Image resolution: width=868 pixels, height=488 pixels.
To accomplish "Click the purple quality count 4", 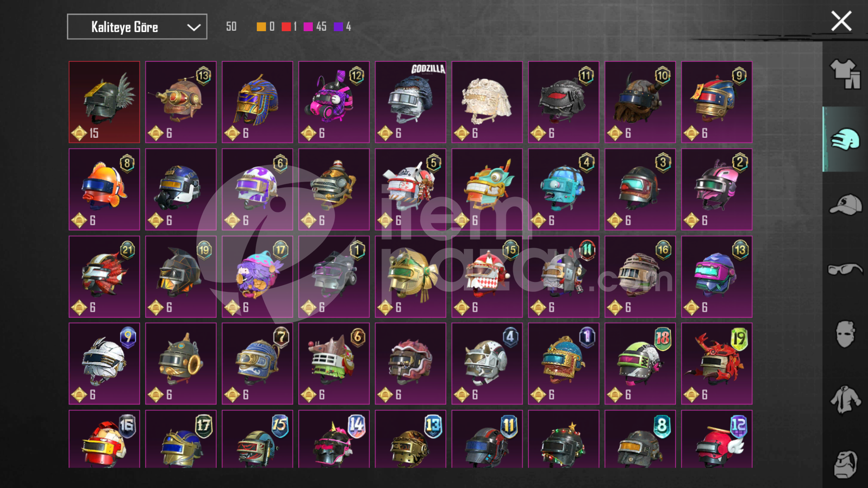I will pyautogui.click(x=348, y=27).
